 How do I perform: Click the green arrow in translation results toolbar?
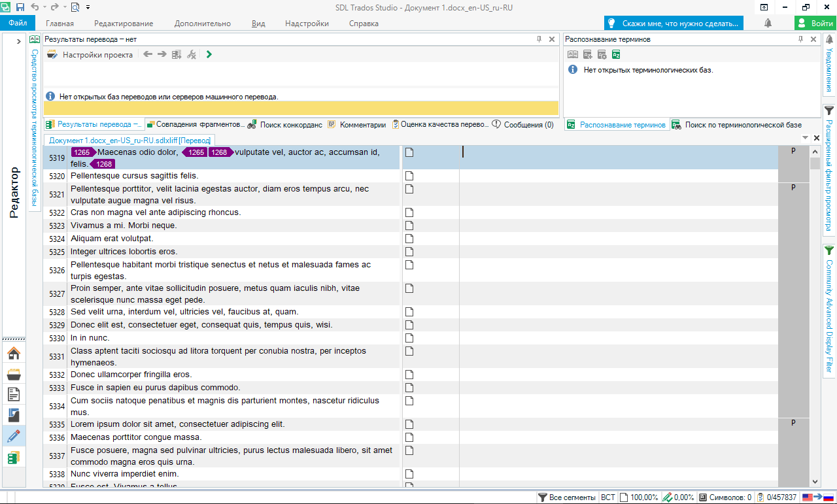(209, 55)
